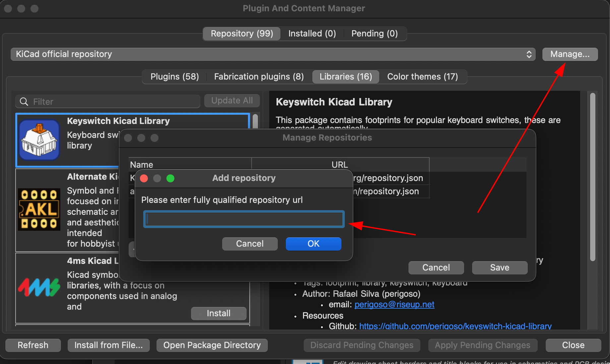Click the magnifier icon in the filter box
Screen dimensions: 610x364
[x=24, y=101]
